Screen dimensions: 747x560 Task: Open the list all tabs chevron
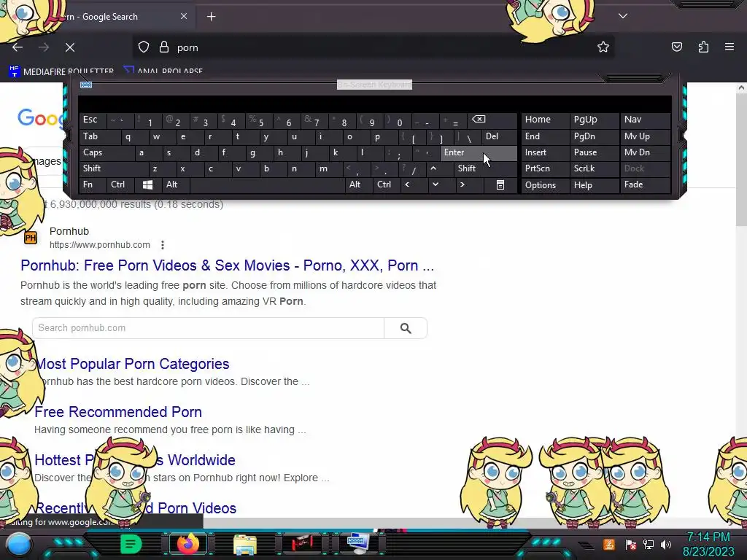[623, 16]
